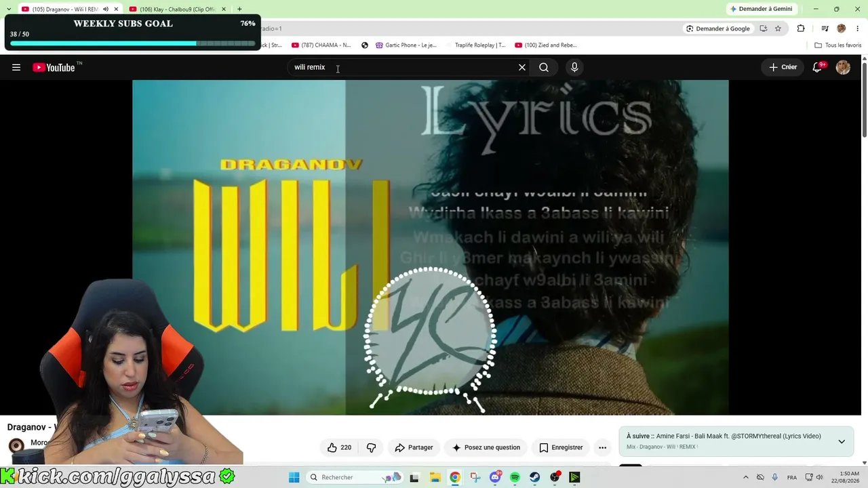Open a new browser tab
This screenshot has height=488, width=868.
[x=239, y=9]
